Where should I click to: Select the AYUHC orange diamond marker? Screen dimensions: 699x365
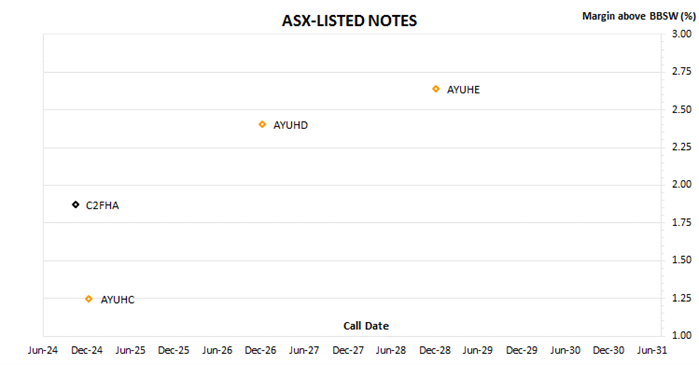(x=89, y=299)
